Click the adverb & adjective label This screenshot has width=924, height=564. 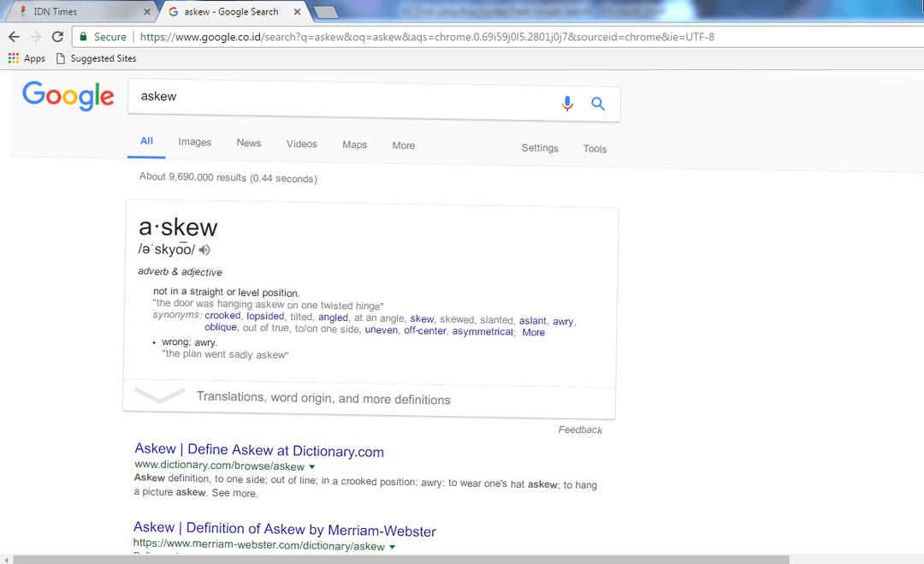(x=180, y=271)
